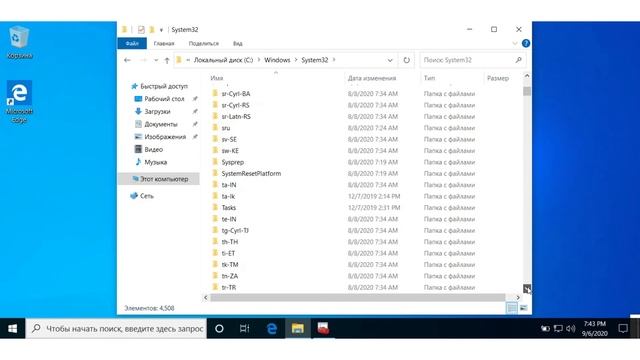
Task: Switch to the Главная ribbon tab
Action: pyautogui.click(x=164, y=43)
